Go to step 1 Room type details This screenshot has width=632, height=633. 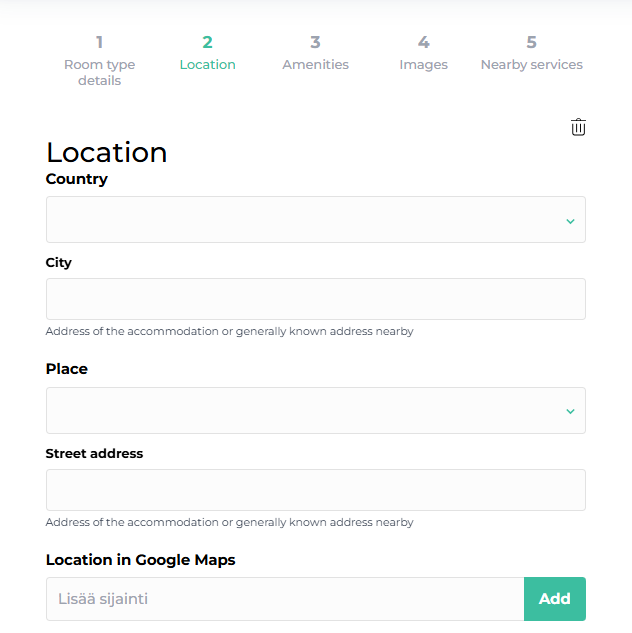99,60
